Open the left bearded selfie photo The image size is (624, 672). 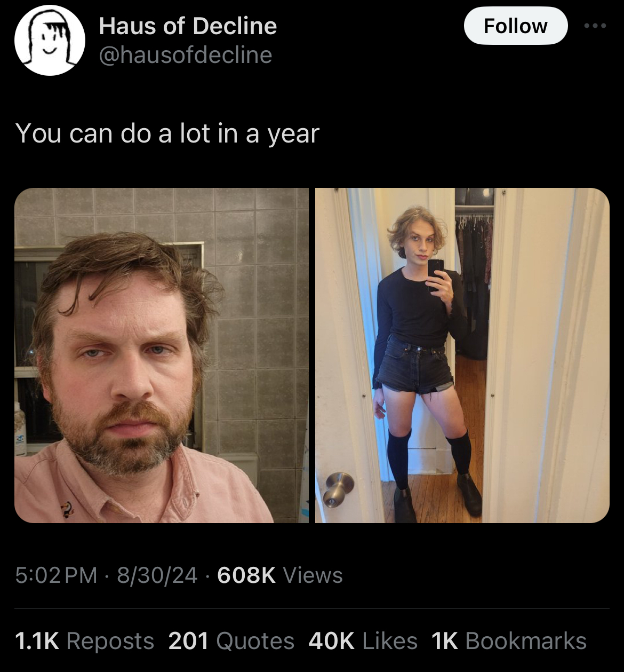(161, 355)
